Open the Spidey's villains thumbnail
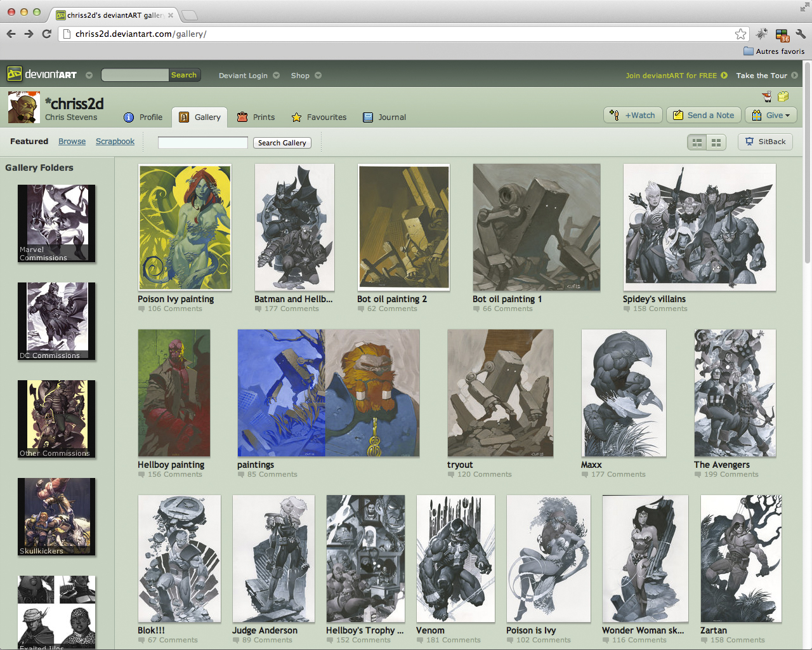The height and width of the screenshot is (650, 812). [699, 227]
